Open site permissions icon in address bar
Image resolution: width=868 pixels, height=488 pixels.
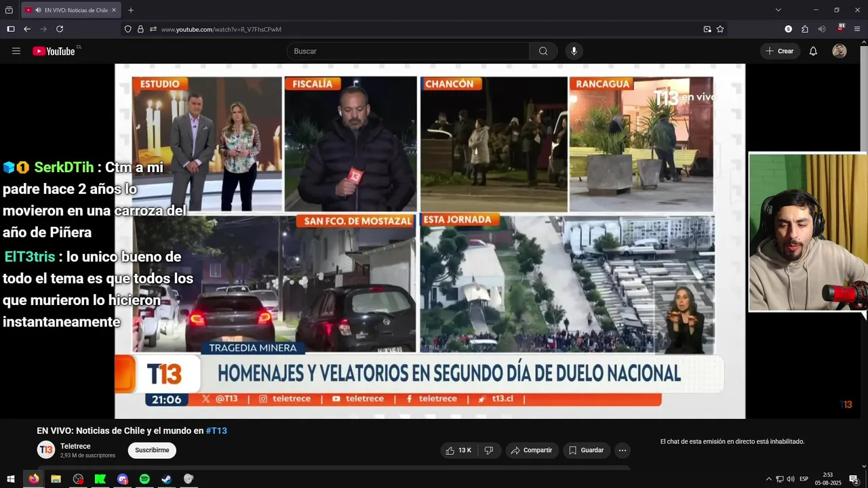(x=153, y=29)
